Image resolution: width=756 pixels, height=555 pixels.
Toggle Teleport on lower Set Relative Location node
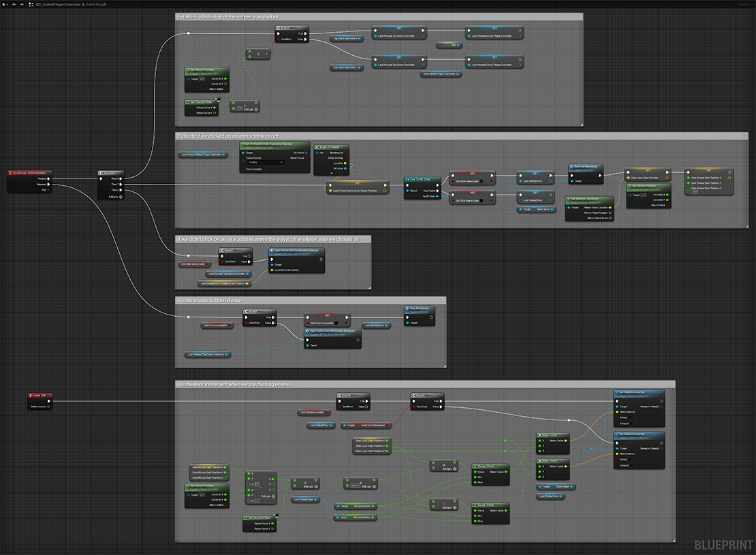tap(632, 465)
